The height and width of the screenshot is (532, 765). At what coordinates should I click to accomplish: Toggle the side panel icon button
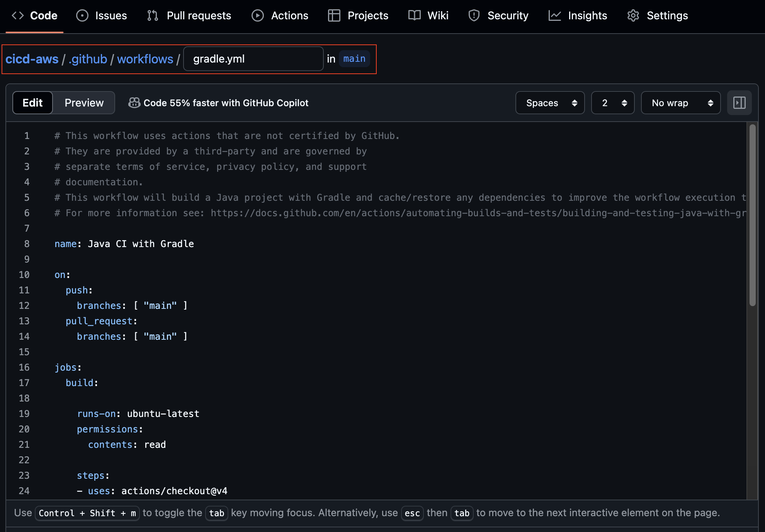tap(739, 103)
